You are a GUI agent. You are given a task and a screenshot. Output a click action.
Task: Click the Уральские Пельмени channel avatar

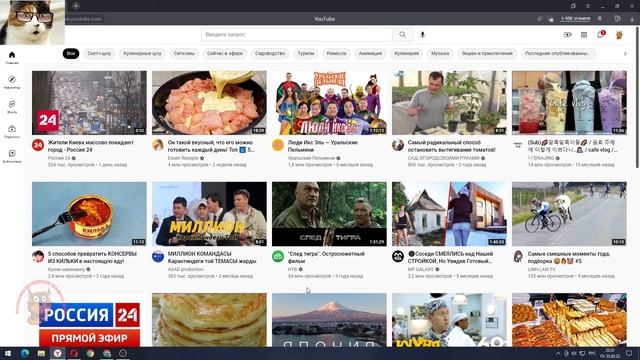coord(278,145)
